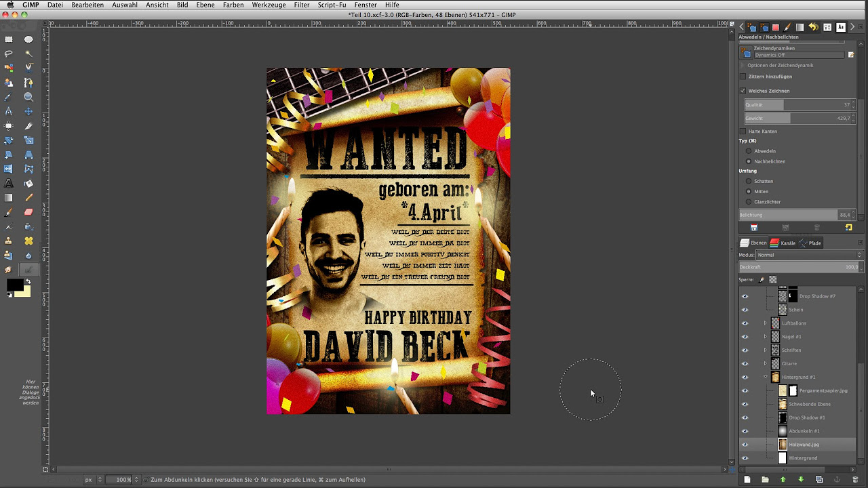
Task: Save tool preset in tool options
Action: click(753, 228)
